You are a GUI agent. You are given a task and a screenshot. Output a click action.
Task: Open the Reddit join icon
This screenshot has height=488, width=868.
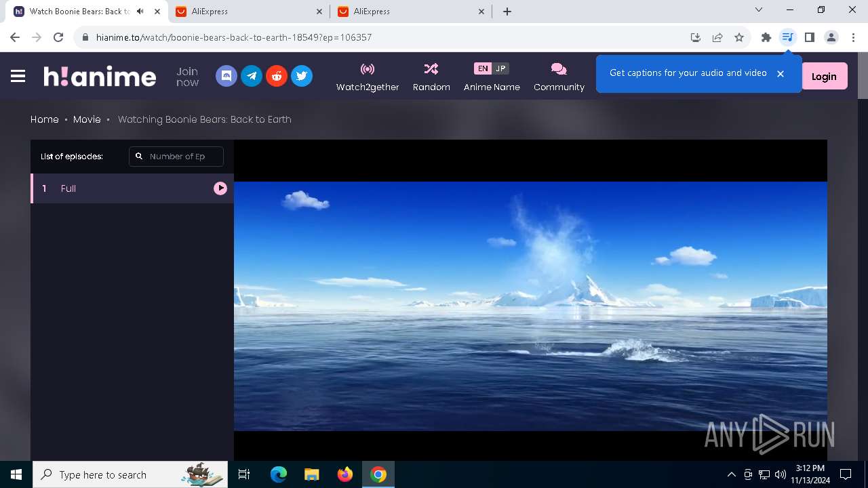(x=277, y=76)
